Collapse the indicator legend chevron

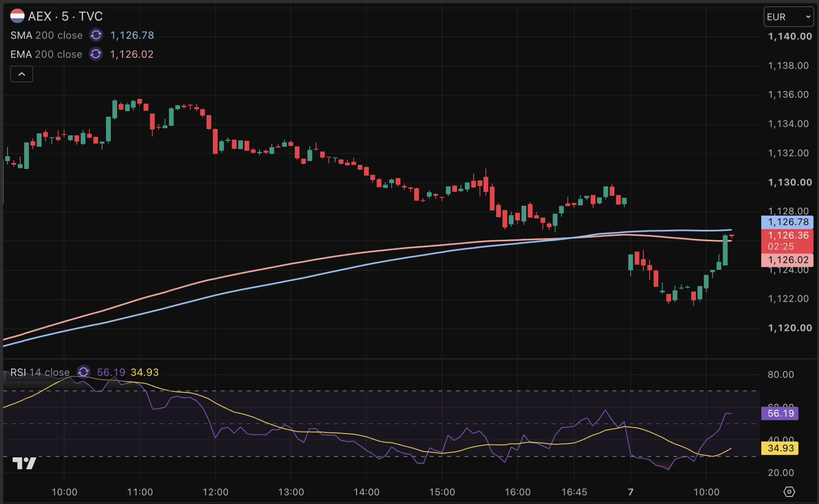tap(22, 74)
